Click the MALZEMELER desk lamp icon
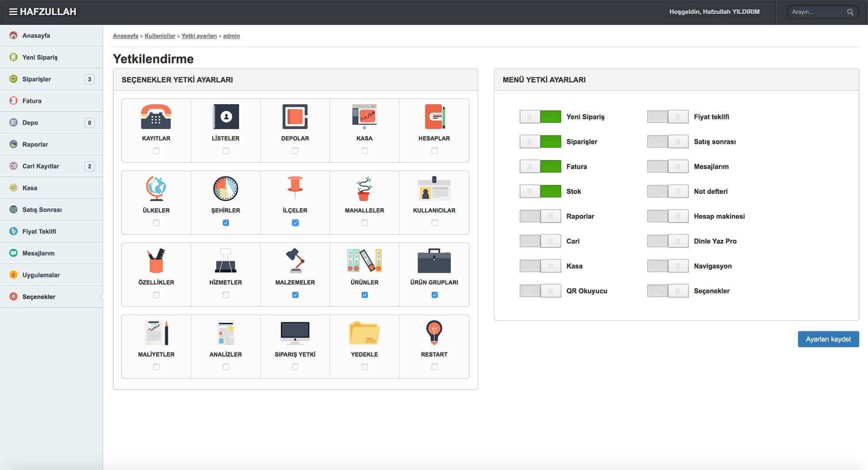 pyautogui.click(x=295, y=260)
